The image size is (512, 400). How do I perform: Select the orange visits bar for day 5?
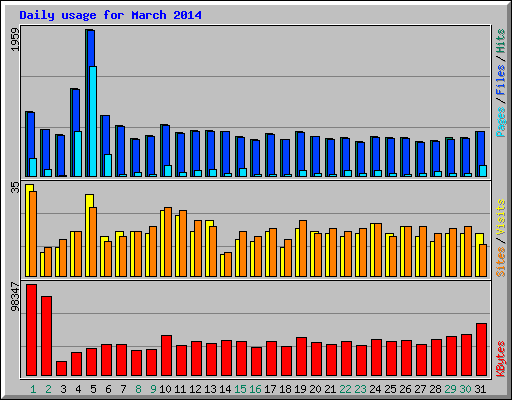tap(93, 242)
